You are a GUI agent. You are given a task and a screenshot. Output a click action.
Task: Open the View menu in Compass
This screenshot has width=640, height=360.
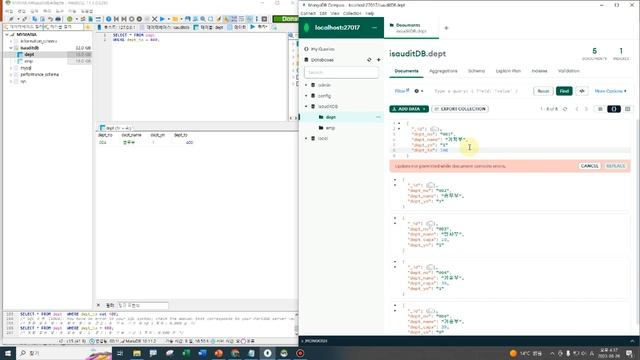(x=335, y=13)
